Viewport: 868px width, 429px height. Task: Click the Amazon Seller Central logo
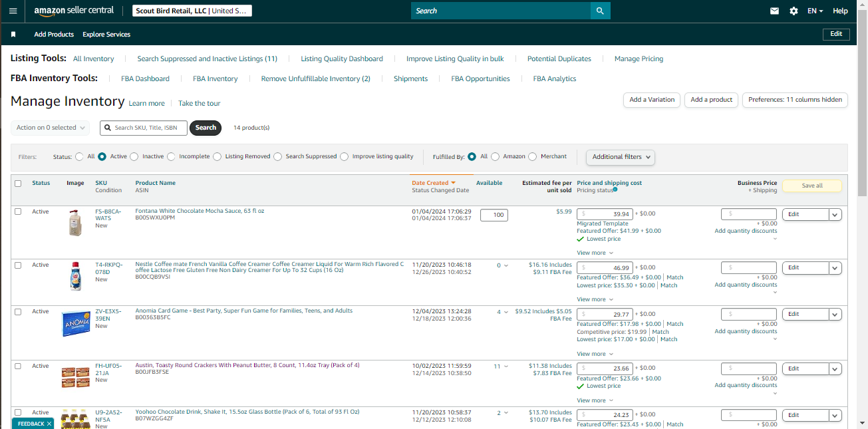74,11
